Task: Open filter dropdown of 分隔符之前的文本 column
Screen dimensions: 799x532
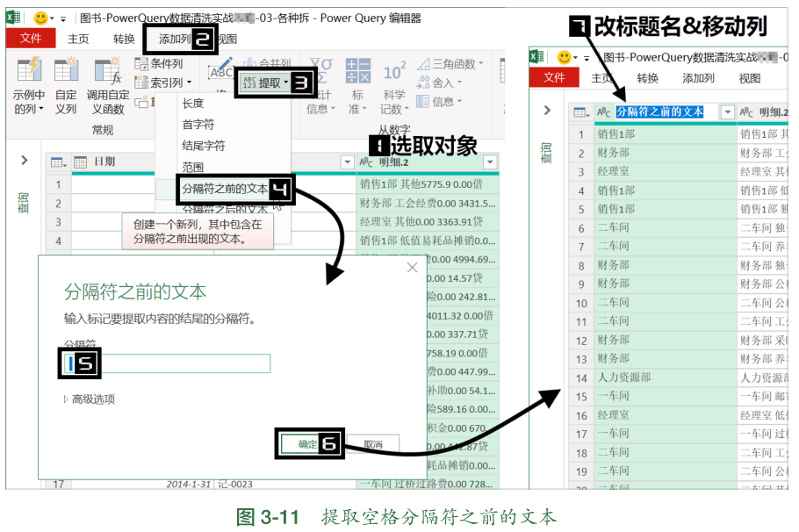Action: tap(728, 112)
